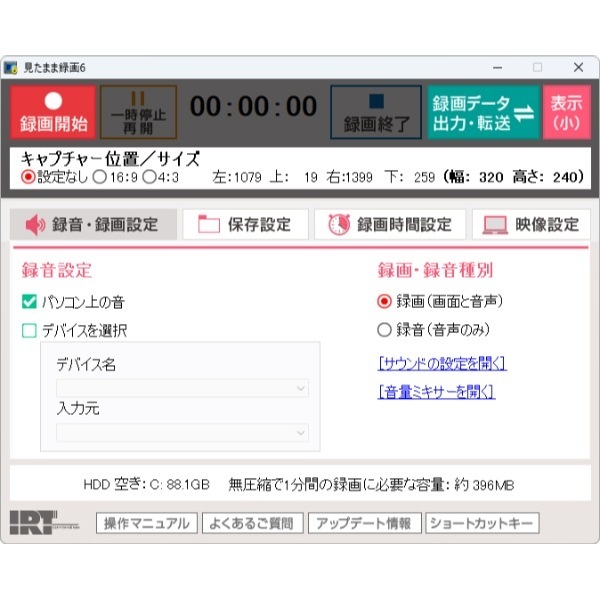Screen dimensions: 600x600
Task: Choose the 4:3 aspect ratio option
Action: point(148,177)
